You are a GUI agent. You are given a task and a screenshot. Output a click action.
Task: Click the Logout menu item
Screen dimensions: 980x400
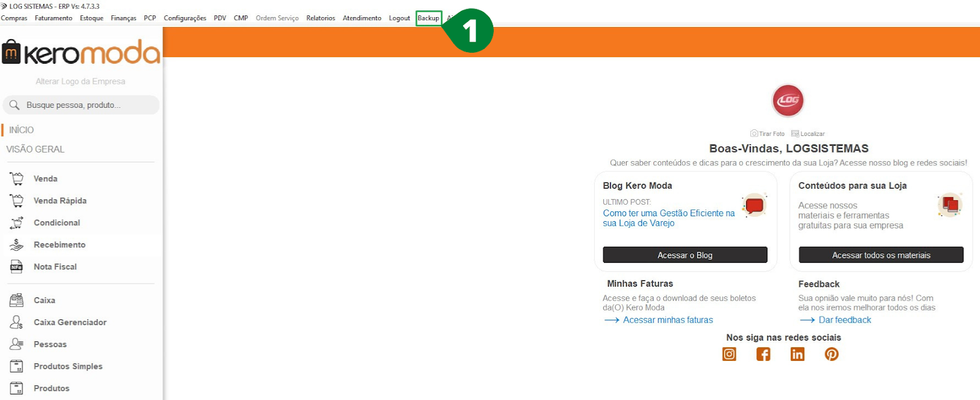(399, 18)
